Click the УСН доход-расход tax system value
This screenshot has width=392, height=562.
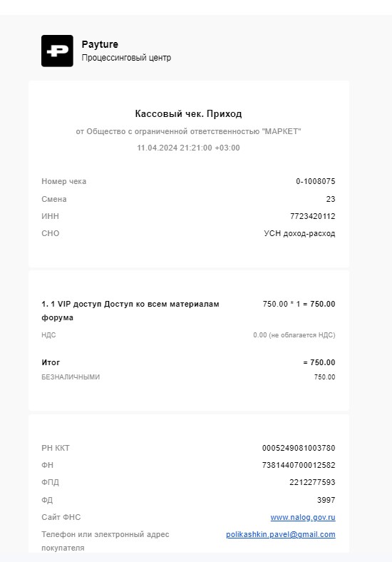pos(299,234)
